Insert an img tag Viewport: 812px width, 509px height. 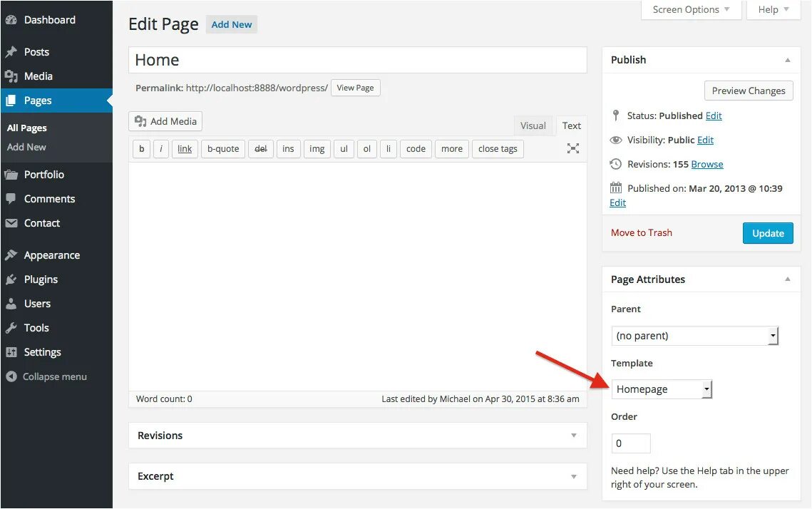[317, 149]
